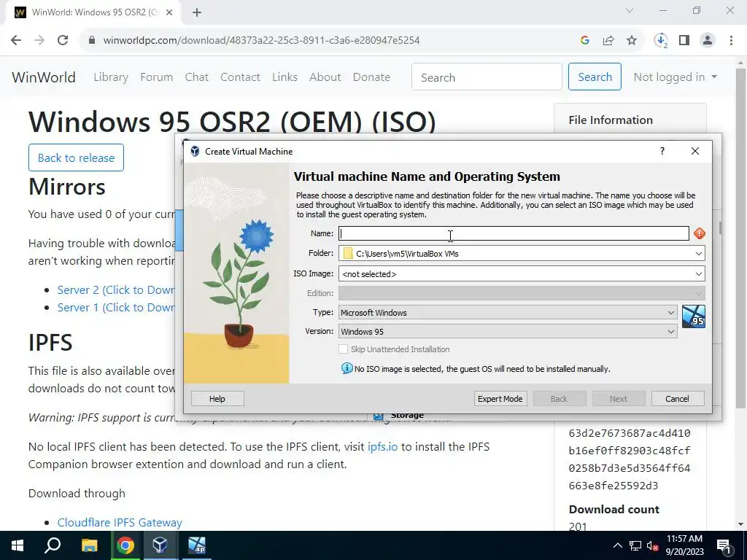
Task: Open File Explorer from taskbar
Action: (89, 545)
